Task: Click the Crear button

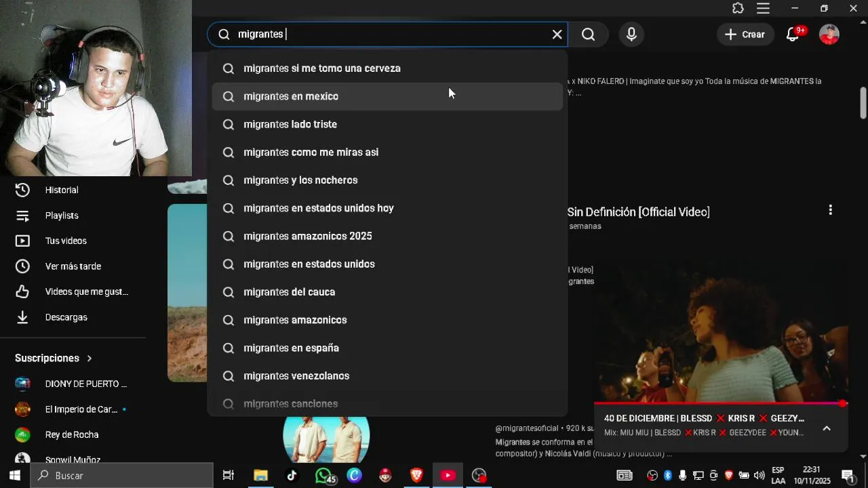Action: [745, 35]
